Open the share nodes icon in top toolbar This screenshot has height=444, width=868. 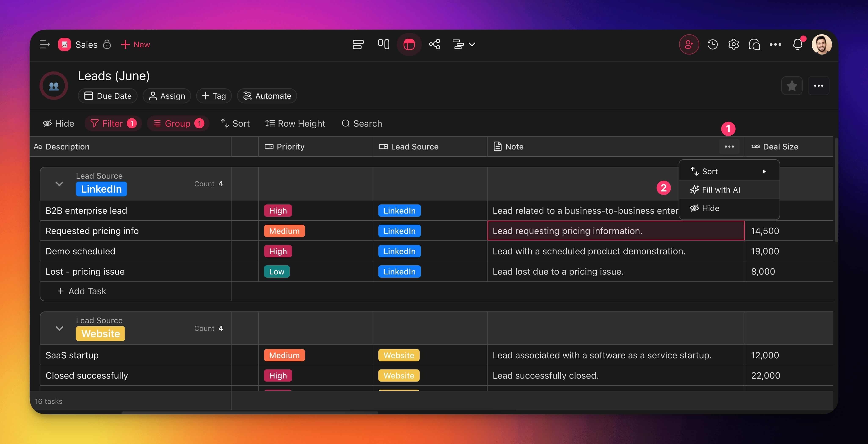coord(434,44)
